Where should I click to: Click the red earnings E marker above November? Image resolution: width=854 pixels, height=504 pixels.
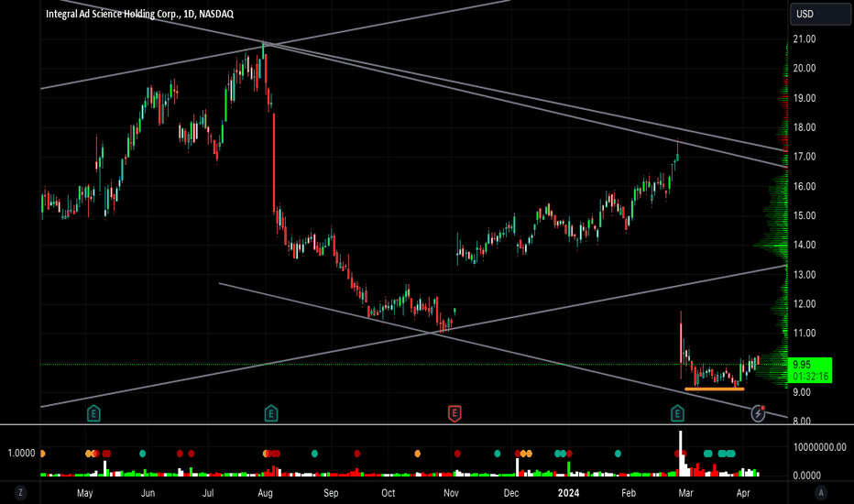tap(454, 413)
